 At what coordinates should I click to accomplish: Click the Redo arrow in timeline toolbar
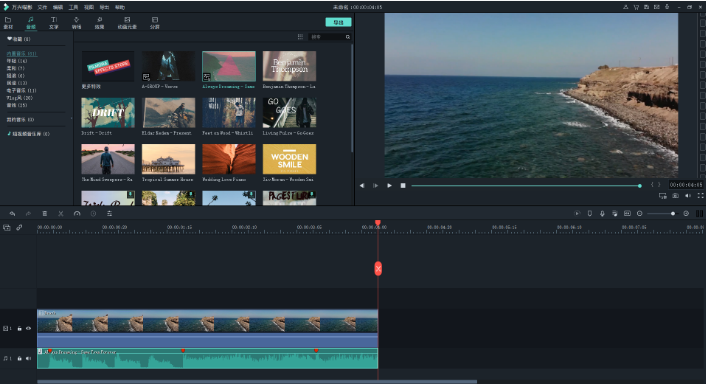point(28,214)
